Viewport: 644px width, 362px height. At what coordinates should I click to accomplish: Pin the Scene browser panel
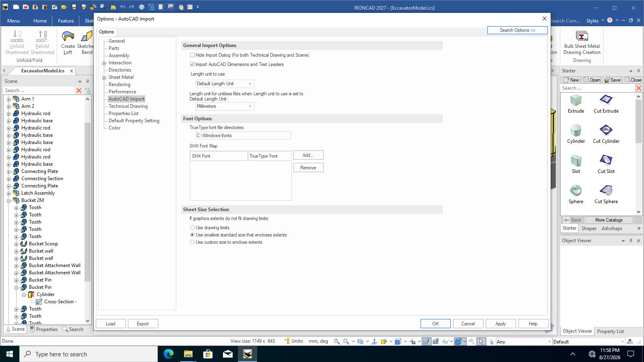pyautogui.click(x=87, y=81)
